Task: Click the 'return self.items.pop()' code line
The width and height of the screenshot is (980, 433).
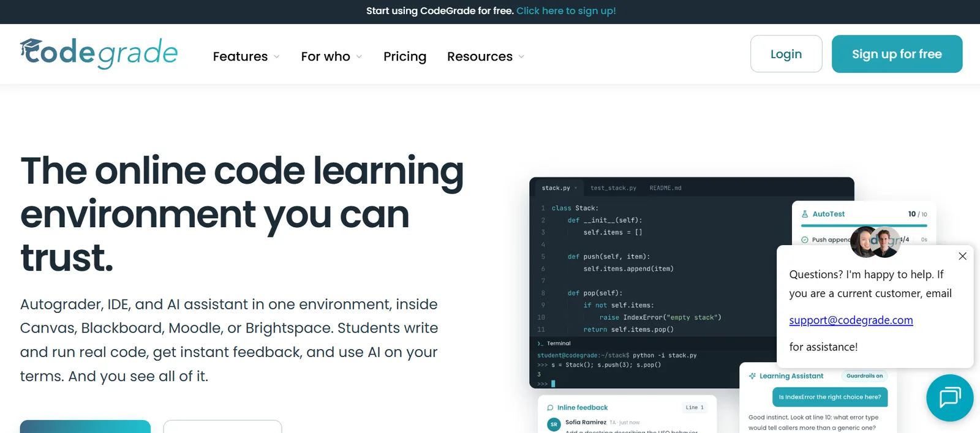Action: 628,329
